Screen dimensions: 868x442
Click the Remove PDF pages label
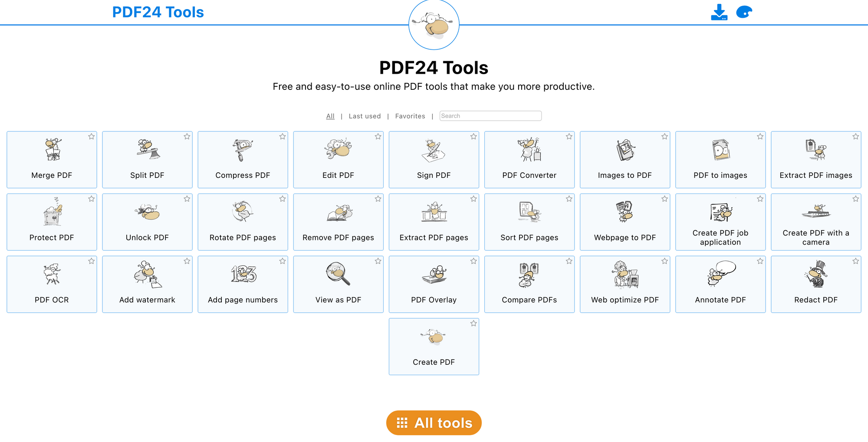pos(338,238)
